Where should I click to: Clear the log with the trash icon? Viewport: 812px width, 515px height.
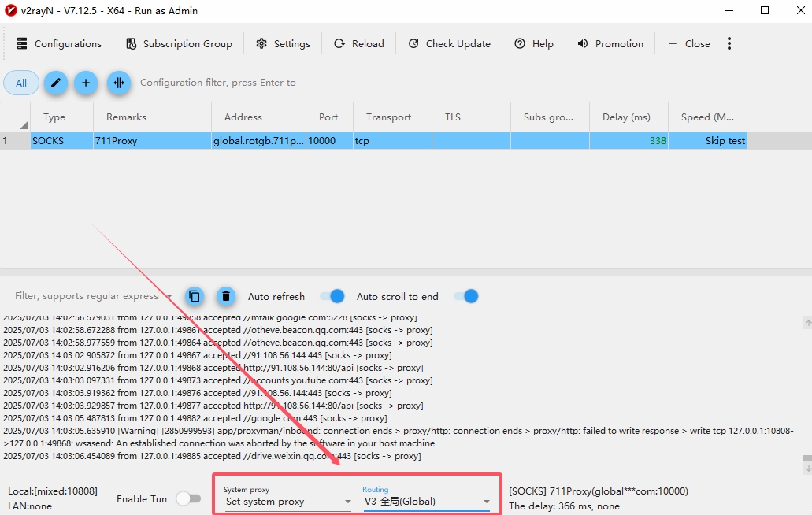tap(226, 296)
